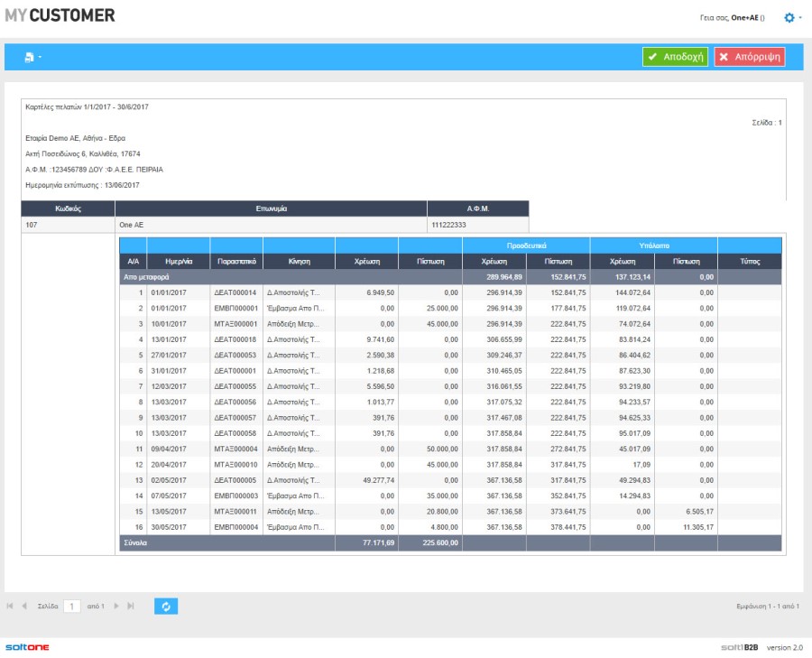Image resolution: width=812 pixels, height=658 pixels.
Task: Select the row with document ΕΜΒΠ000001
Action: pos(235,309)
